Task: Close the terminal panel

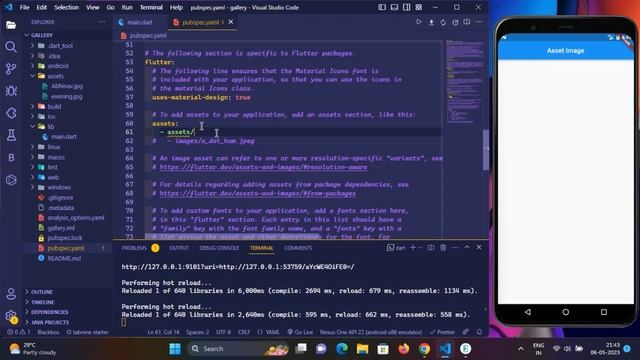Action: click(x=479, y=247)
